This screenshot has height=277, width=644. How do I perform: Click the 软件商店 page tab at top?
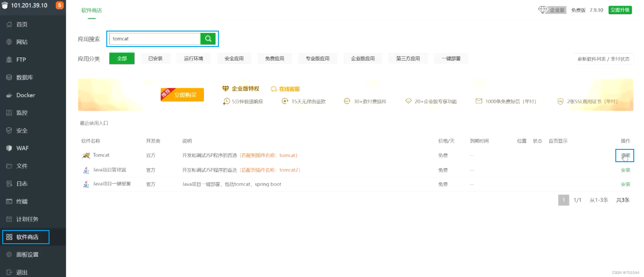click(x=91, y=10)
